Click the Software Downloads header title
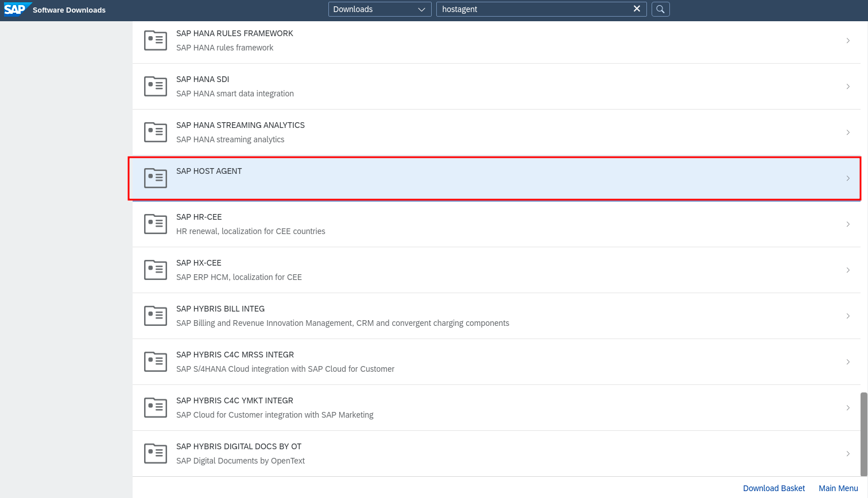This screenshot has width=868, height=498. tap(69, 10)
